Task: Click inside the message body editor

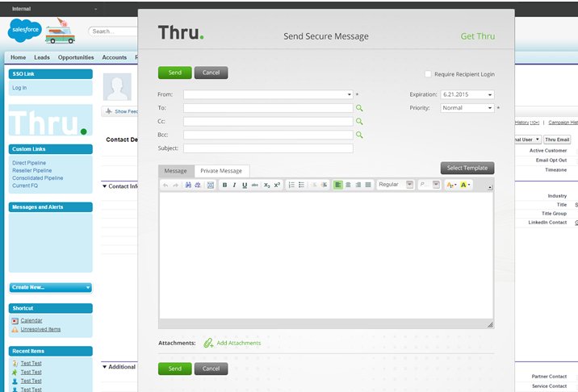Action: pyautogui.click(x=326, y=256)
